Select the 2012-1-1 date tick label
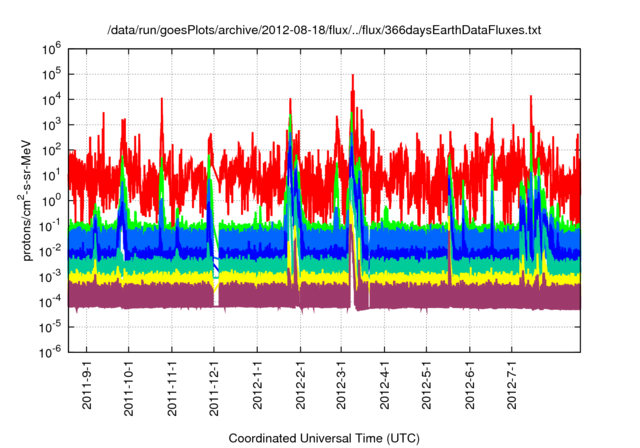Screen dimensions: 640x448 coord(257,385)
